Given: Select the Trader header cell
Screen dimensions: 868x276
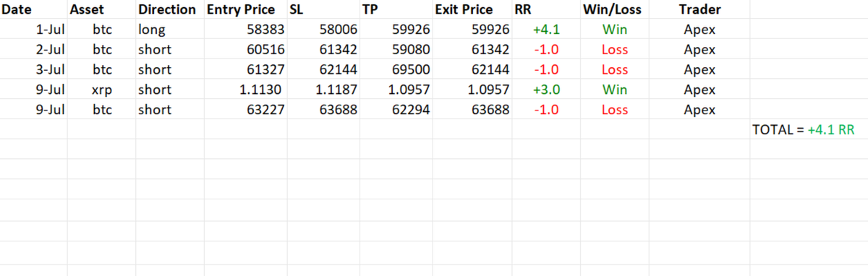Looking at the screenshot, I should (x=699, y=10).
